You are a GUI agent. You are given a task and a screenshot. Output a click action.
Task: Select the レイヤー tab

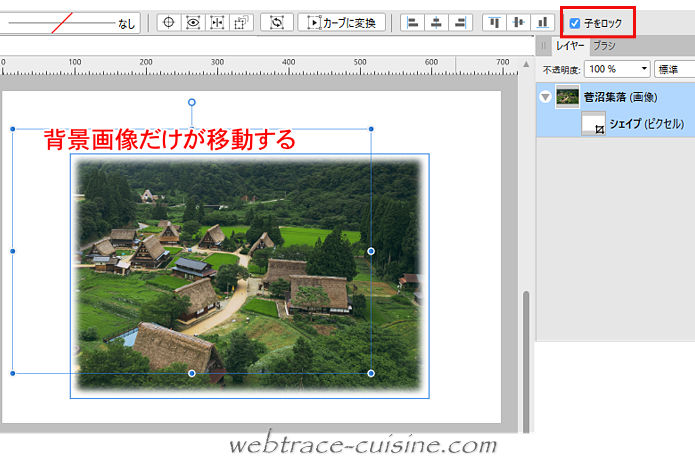click(570, 46)
